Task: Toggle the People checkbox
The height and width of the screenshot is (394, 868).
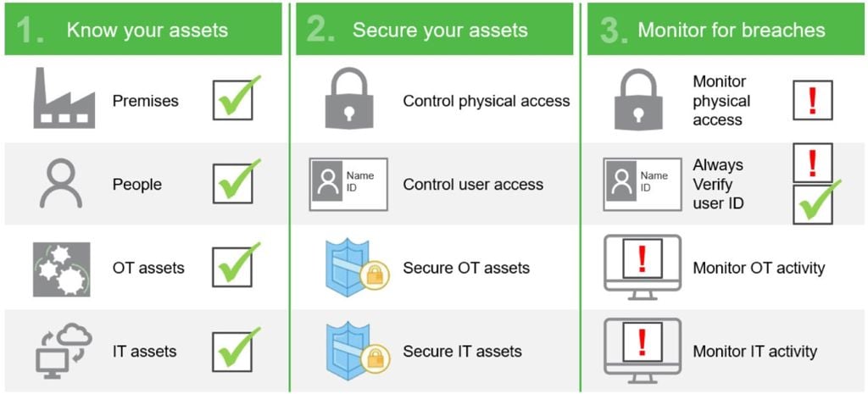Action: (x=233, y=184)
